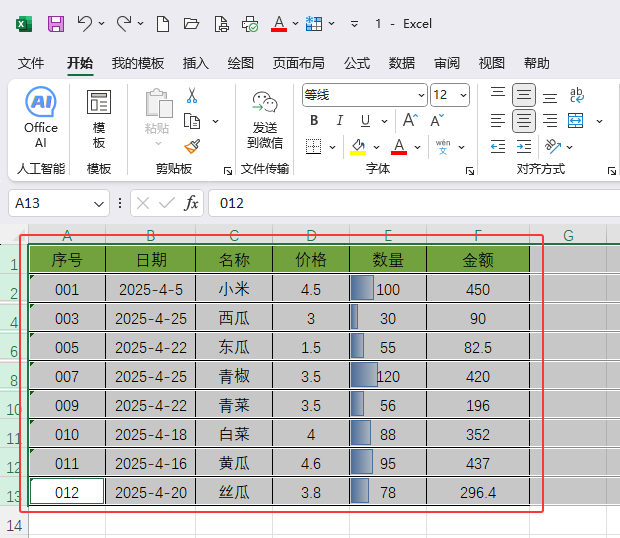Open the Office AI tool

pos(41,117)
